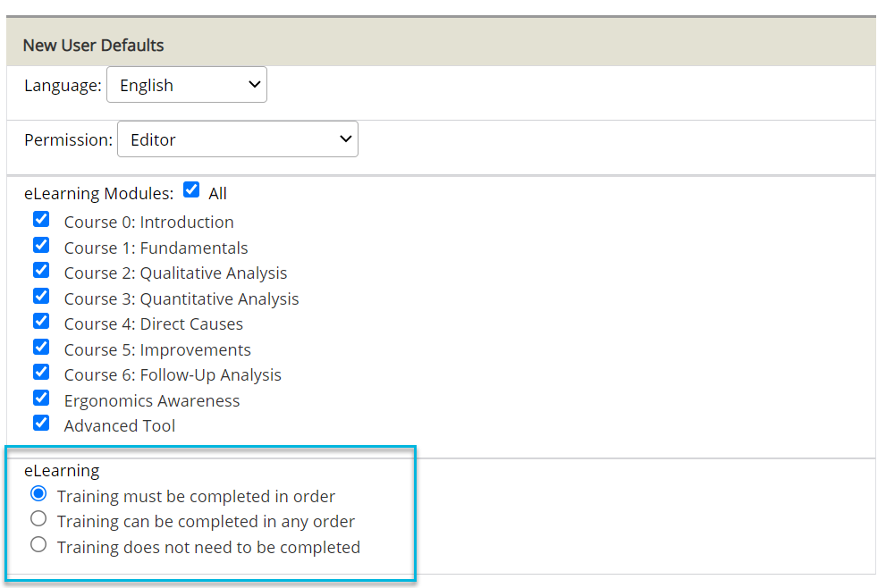The height and width of the screenshot is (588, 886).
Task: Uncheck the Course 6: Follow-Up Analysis checkbox
Action: click(x=41, y=372)
